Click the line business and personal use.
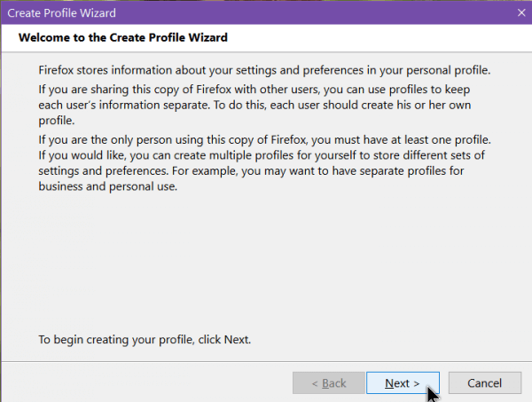 pos(107,186)
